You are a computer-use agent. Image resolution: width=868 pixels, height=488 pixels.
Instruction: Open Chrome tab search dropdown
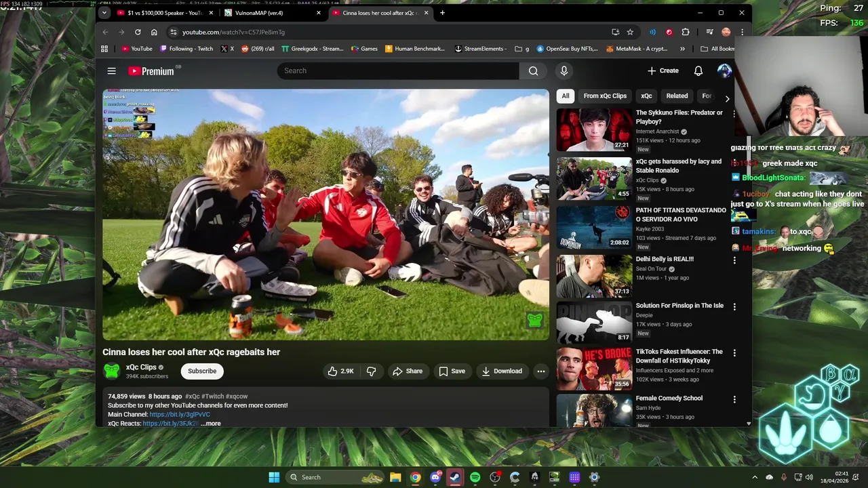[104, 12]
